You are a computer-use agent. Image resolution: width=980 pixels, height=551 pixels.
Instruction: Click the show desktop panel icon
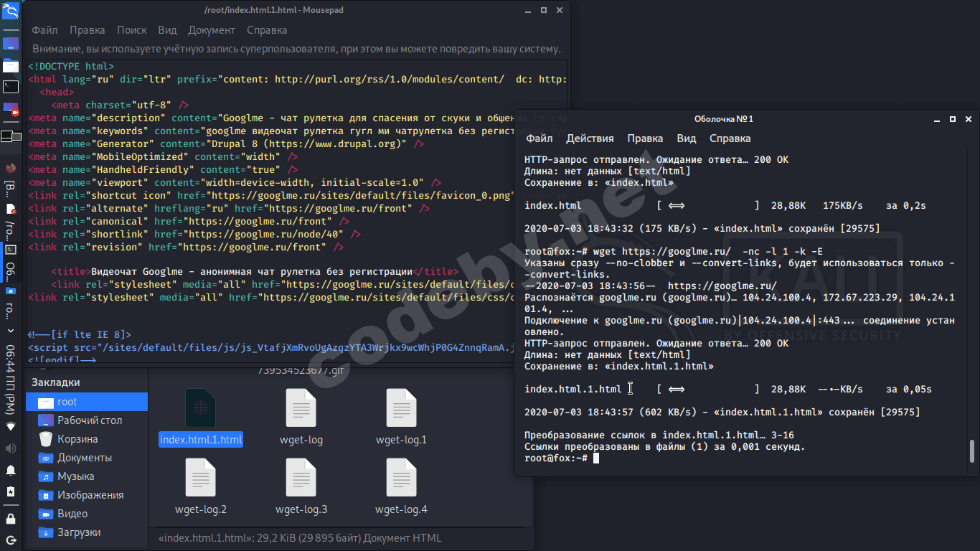click(x=11, y=44)
